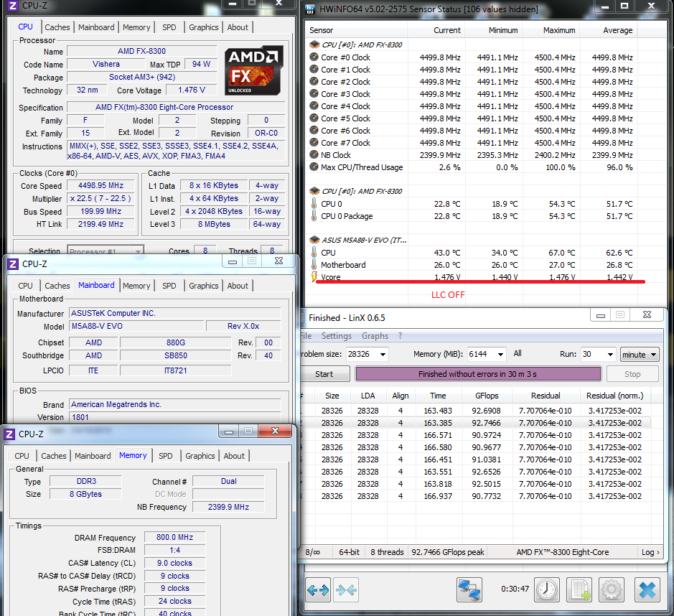Open Graphics tab in Mainboard CPU-Z window

203,286
